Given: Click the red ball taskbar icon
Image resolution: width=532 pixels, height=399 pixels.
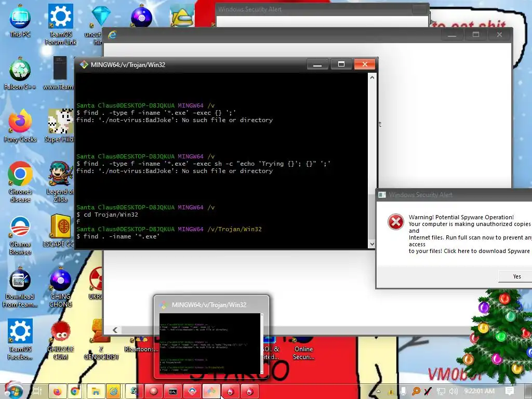Looking at the screenshot, I should point(154,392).
